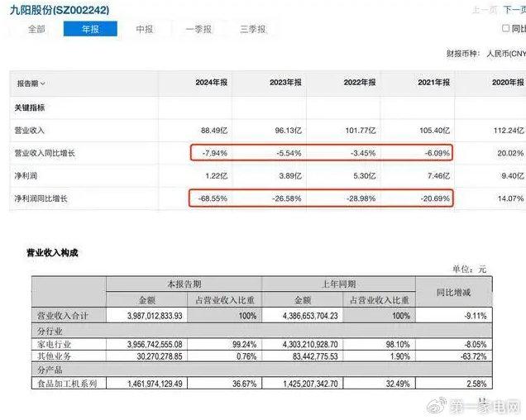Click the 112.24亿 revenue value
Image resolution: width=526 pixels, height=420 pixels.
click(x=509, y=130)
